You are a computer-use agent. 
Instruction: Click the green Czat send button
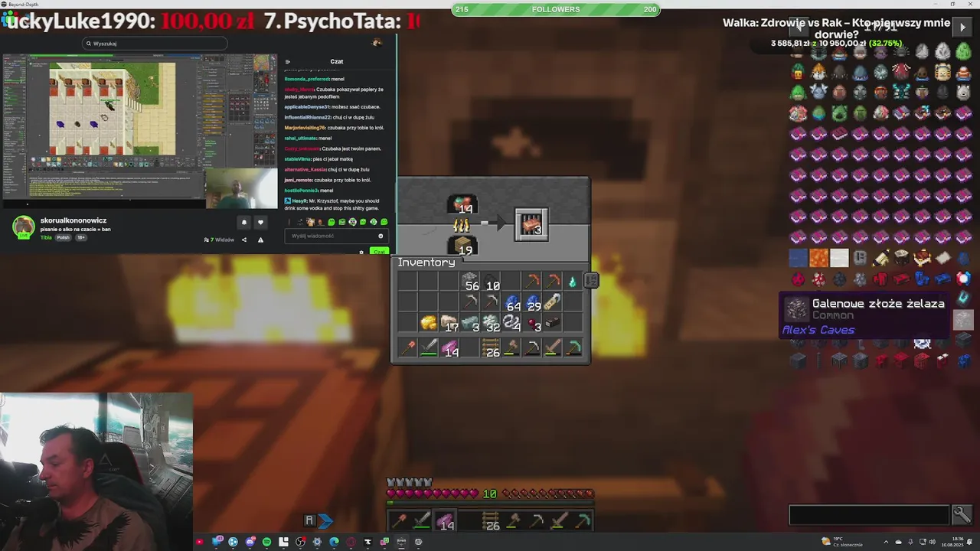[x=378, y=252]
